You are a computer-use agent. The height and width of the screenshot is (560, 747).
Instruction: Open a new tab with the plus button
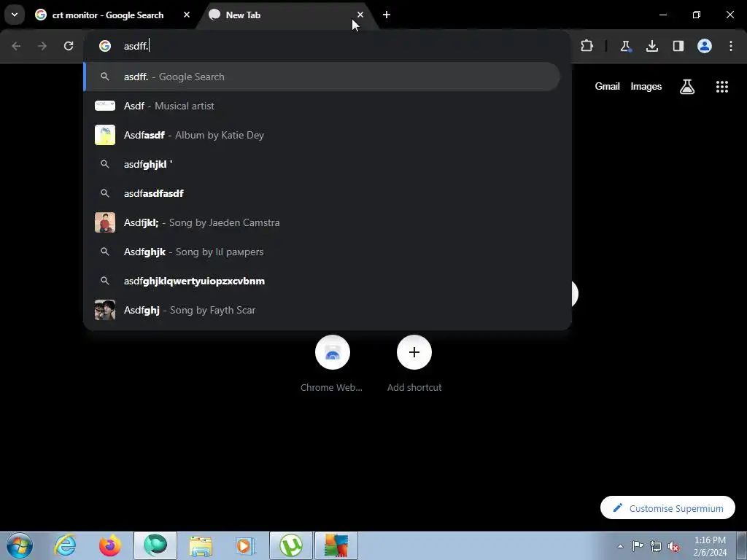(x=387, y=15)
